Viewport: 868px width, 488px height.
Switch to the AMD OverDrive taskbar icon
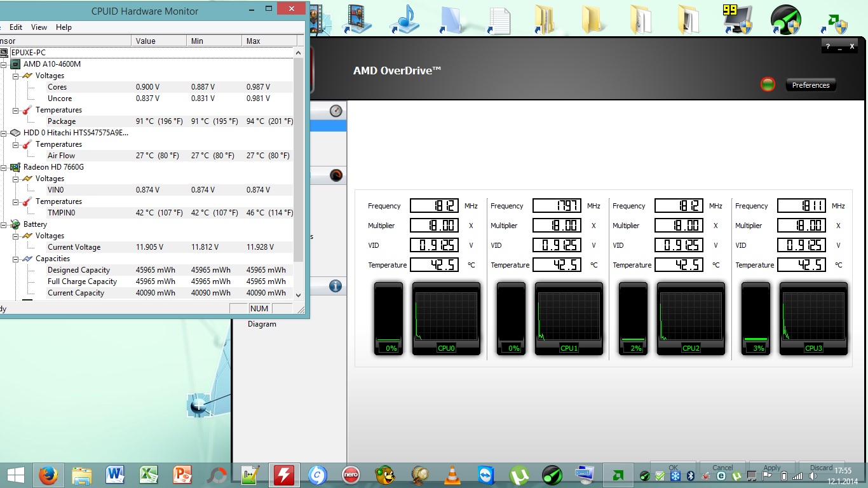(x=618, y=475)
